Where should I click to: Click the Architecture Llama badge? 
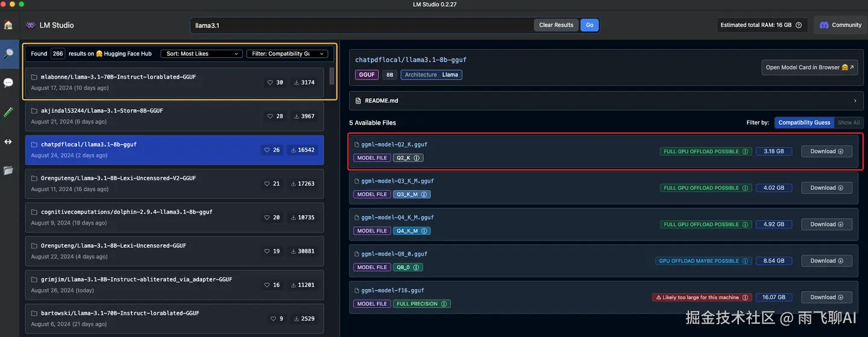click(x=431, y=75)
